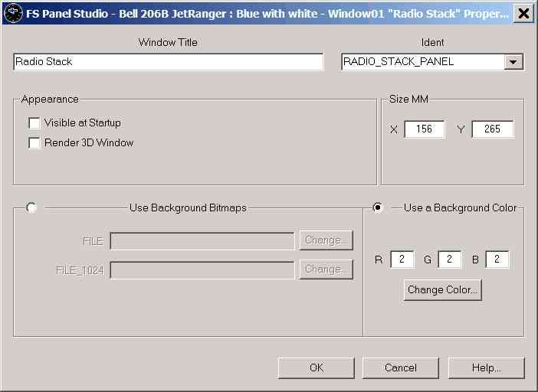The width and height of the screenshot is (538, 392).
Task: Click the Appearance group label
Action: (50, 100)
